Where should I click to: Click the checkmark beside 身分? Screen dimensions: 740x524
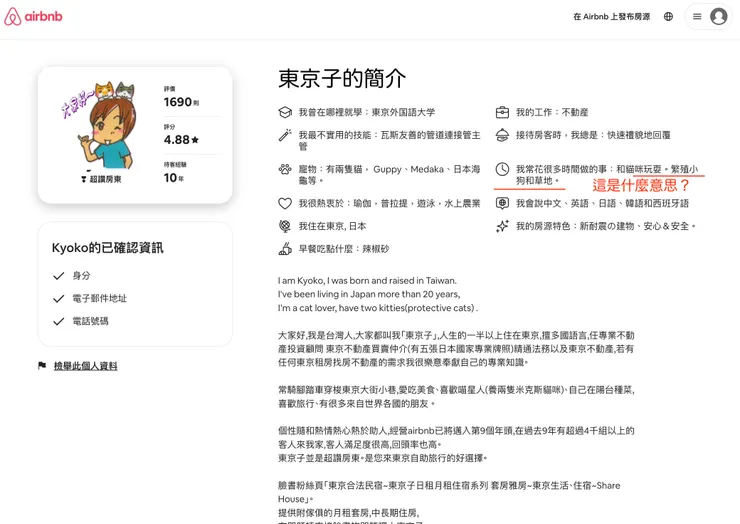59,276
